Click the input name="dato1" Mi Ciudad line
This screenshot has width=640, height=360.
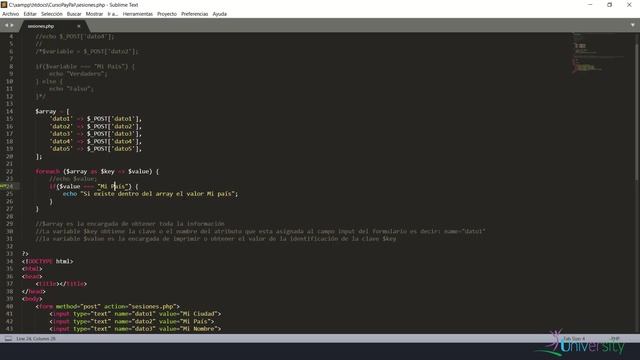click(135, 314)
